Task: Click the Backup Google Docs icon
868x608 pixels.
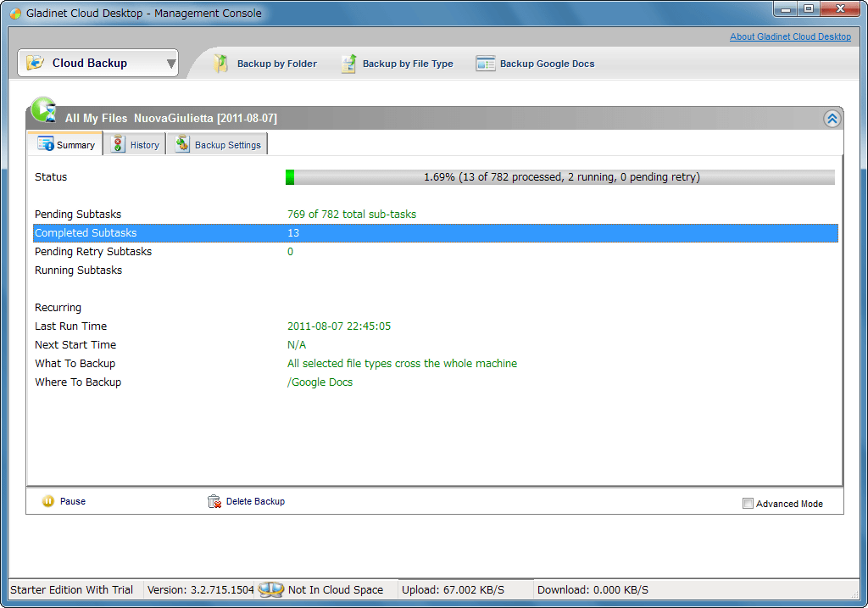Action: (x=485, y=64)
